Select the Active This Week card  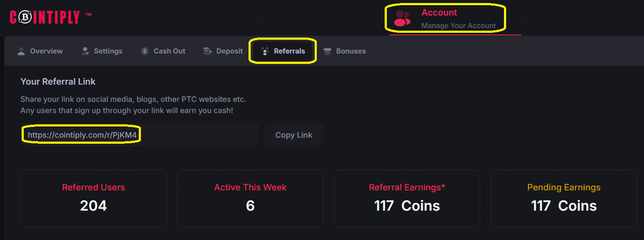click(250, 199)
